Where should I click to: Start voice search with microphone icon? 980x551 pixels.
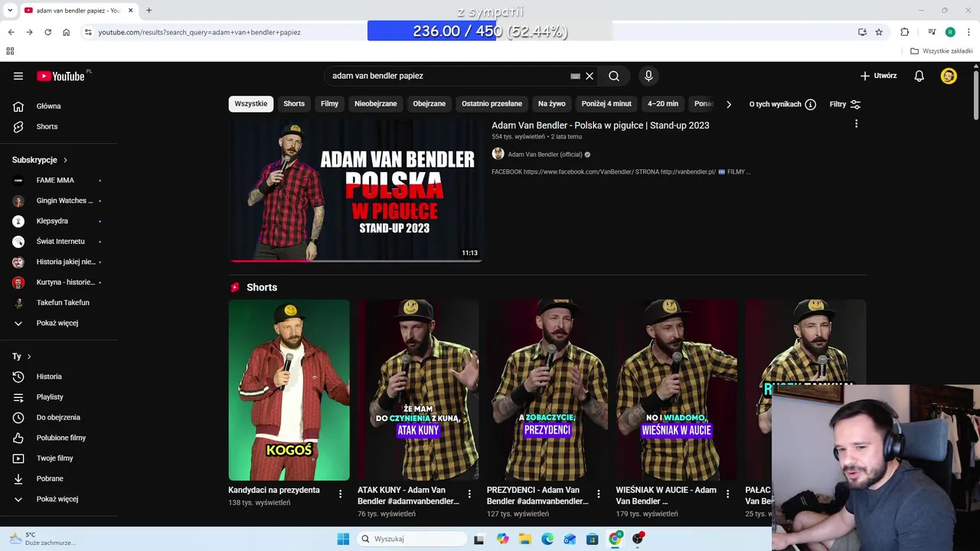click(x=648, y=76)
